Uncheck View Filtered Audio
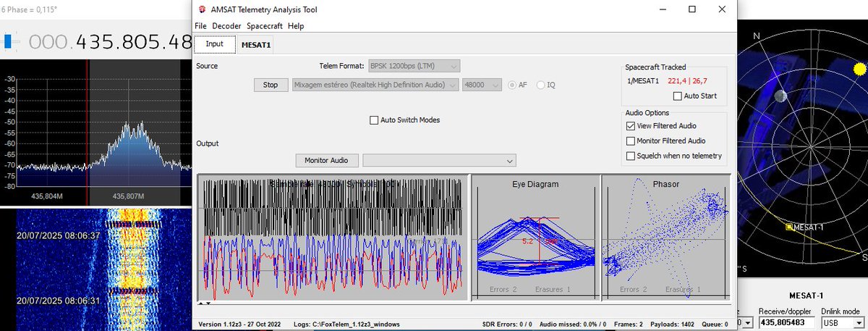Screen dimensions: 868x331 [x=631, y=126]
